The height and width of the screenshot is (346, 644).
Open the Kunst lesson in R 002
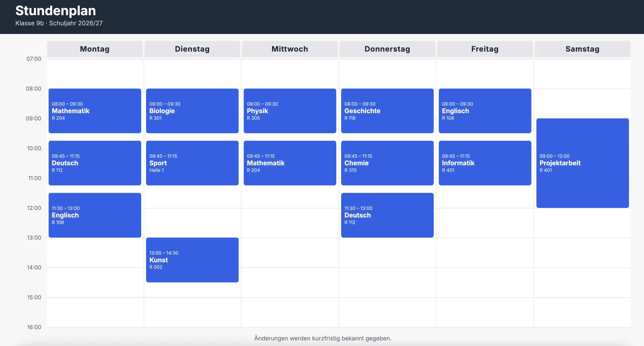pos(192,260)
